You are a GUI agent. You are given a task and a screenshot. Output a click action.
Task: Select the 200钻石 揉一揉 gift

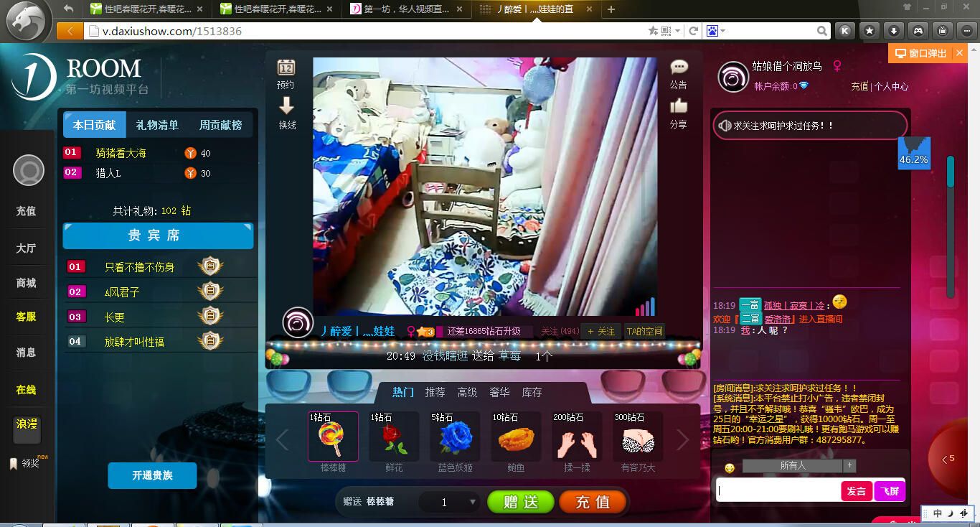click(x=577, y=436)
